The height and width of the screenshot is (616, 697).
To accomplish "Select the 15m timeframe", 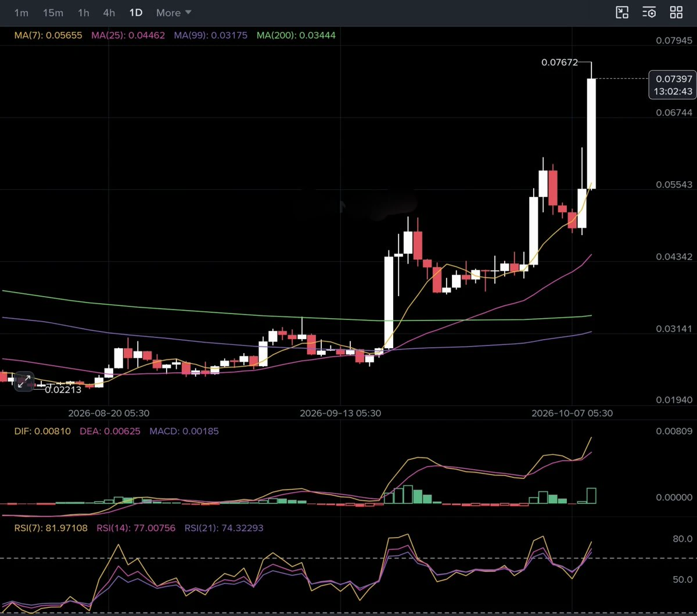I will tap(53, 13).
